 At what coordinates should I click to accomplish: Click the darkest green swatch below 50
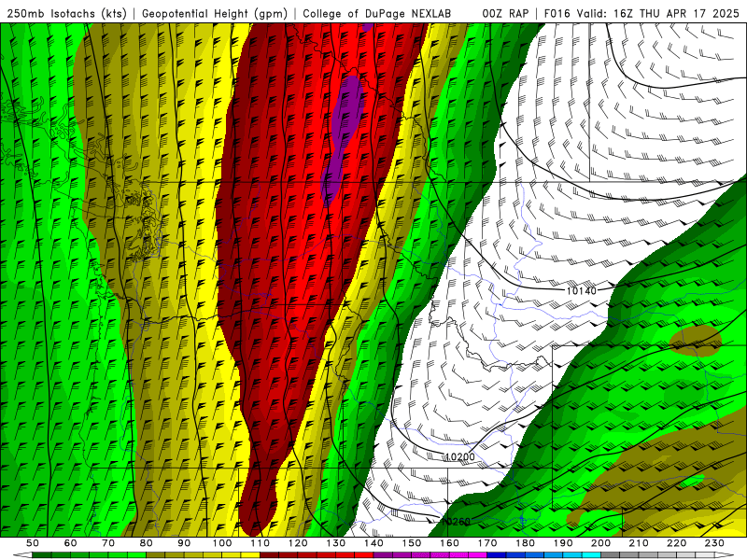(x=41, y=554)
